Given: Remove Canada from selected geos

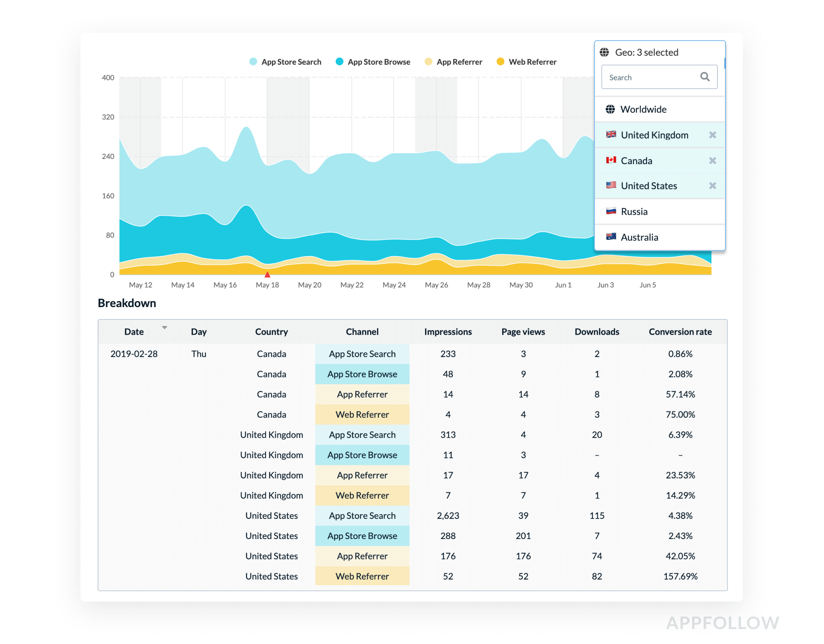Looking at the screenshot, I should [x=711, y=160].
